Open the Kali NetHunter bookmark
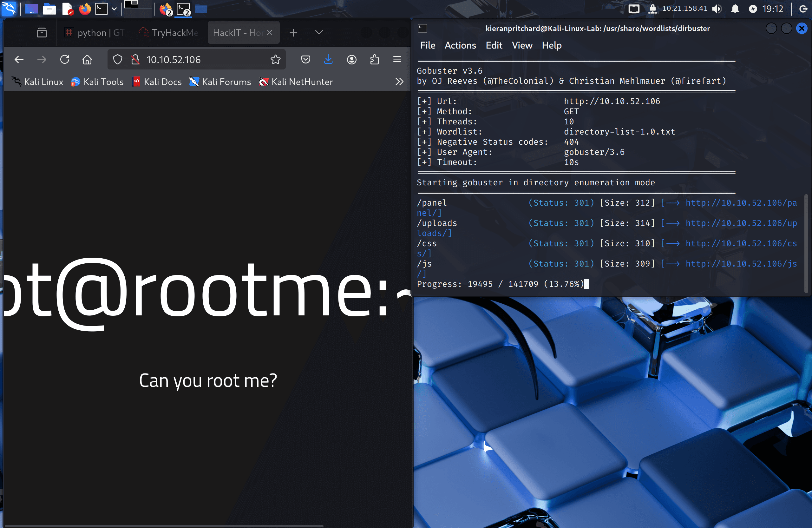Screen dimensions: 812x528 pos(296,82)
